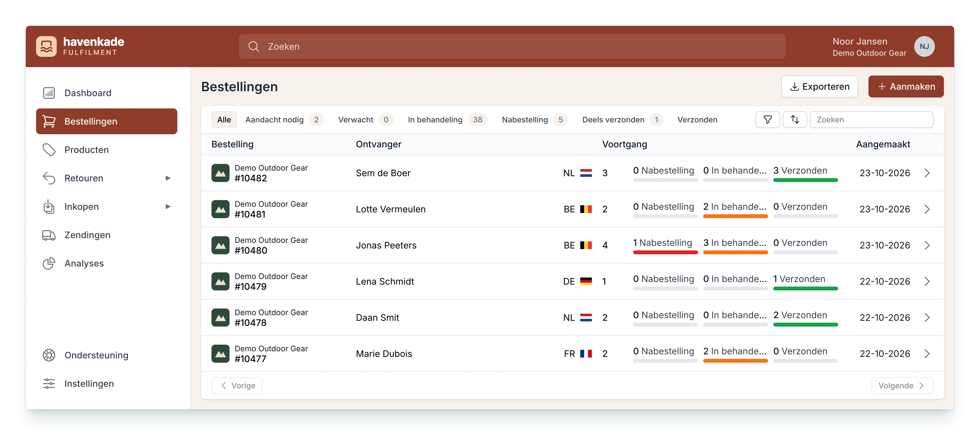980x435 pixels.
Task: Switch to the Verzonden tab
Action: tap(697, 120)
